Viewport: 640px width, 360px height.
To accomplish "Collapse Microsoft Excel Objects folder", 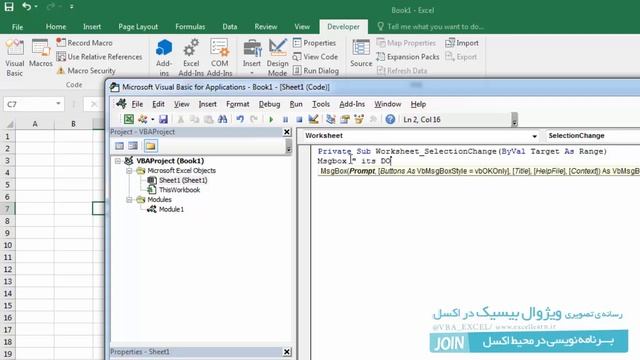I will point(129,171).
